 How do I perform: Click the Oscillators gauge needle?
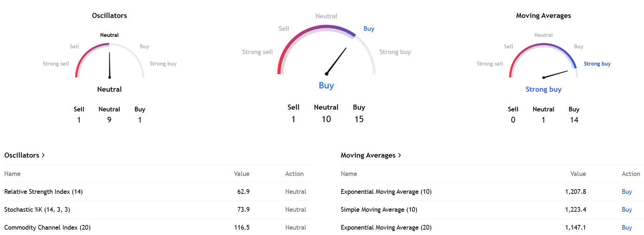pyautogui.click(x=109, y=65)
